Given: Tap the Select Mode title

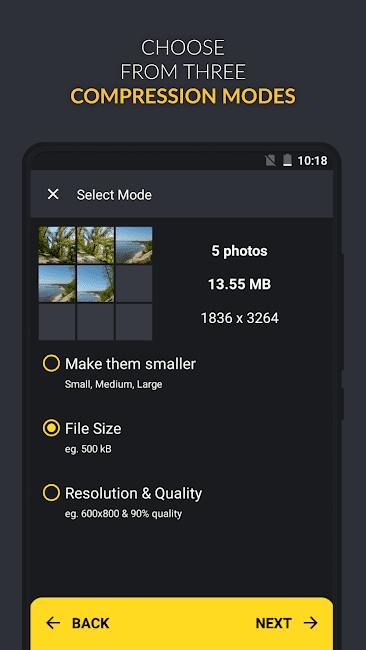Looking at the screenshot, I should 114,195.
